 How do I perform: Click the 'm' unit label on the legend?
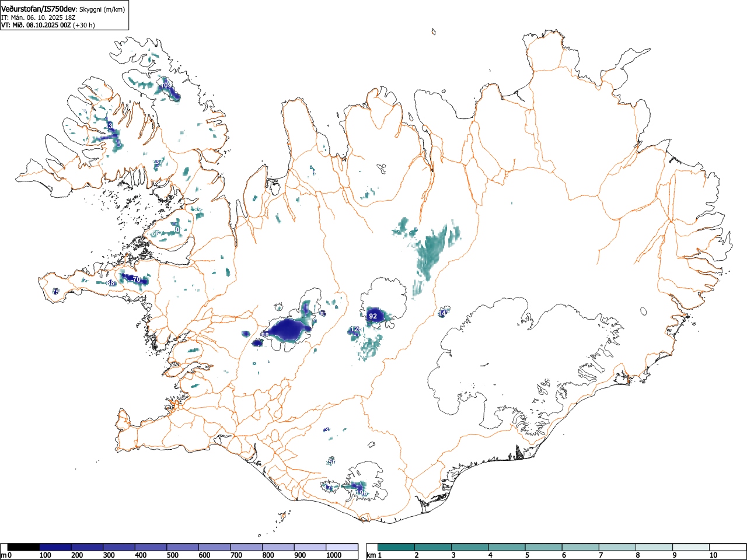click(x=4, y=555)
